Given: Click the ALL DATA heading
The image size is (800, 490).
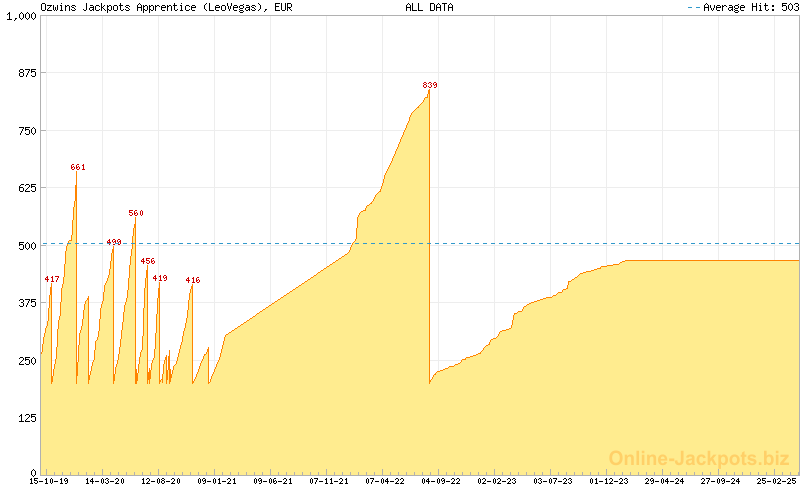Looking at the screenshot, I should 429,7.
